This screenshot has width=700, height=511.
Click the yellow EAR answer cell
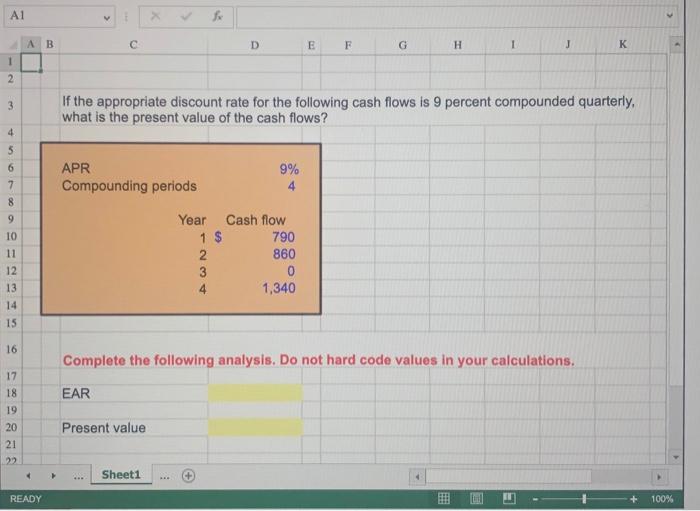pyautogui.click(x=255, y=393)
